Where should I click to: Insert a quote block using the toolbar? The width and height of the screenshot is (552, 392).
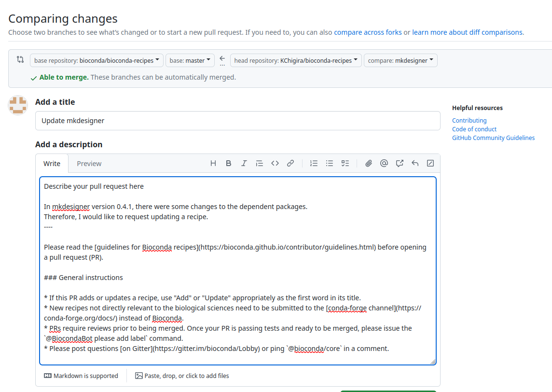tap(259, 163)
